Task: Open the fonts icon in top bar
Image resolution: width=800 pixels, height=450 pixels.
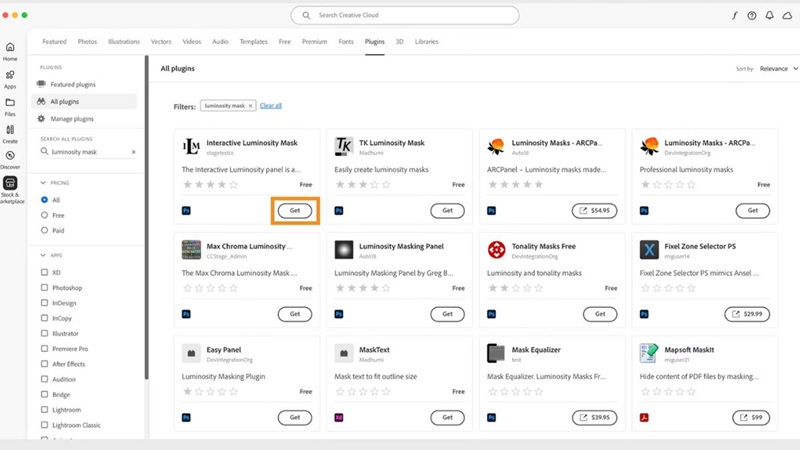Action: click(735, 16)
